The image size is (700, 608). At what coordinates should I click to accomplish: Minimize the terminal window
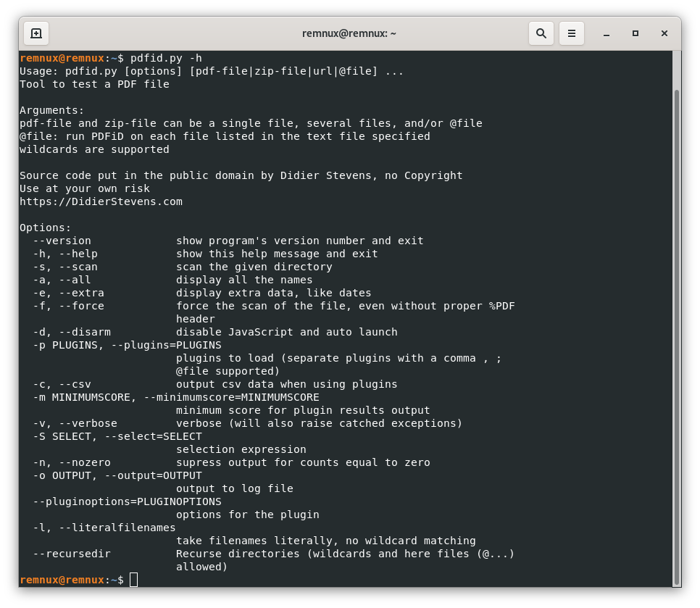[x=606, y=33]
